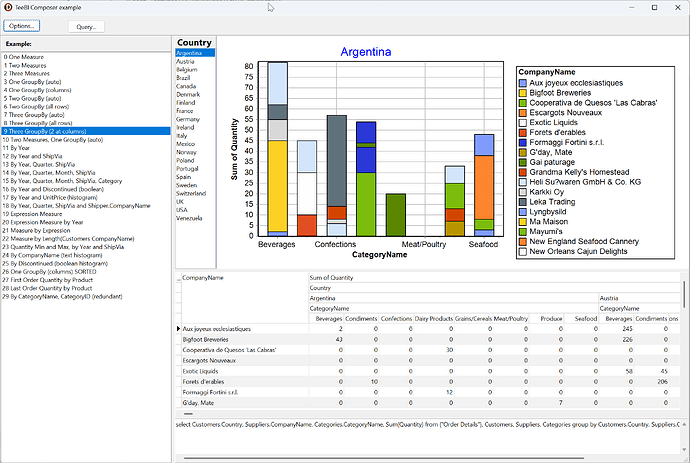Click the Argentina chart title

click(366, 52)
